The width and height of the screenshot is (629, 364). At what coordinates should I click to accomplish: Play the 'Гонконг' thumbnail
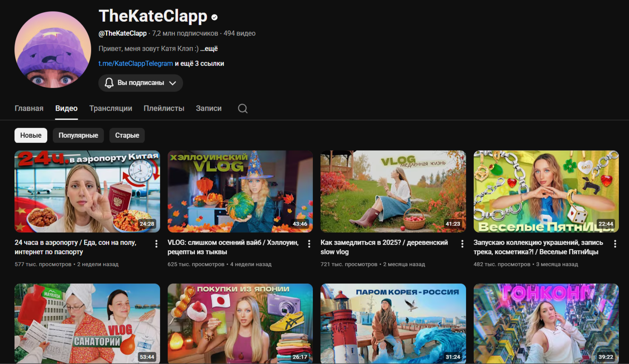(x=546, y=324)
